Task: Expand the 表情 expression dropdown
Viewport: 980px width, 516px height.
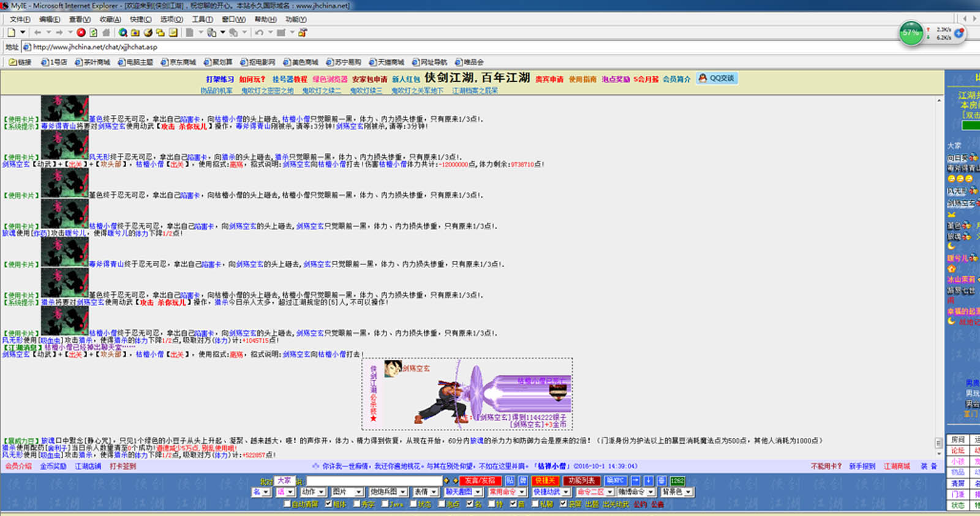Action: [x=426, y=492]
